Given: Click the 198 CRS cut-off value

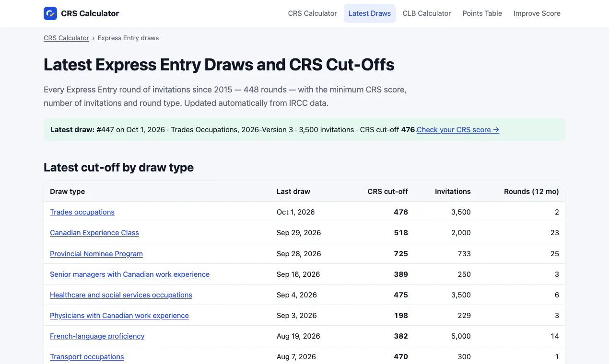Looking at the screenshot, I should click(x=401, y=316).
